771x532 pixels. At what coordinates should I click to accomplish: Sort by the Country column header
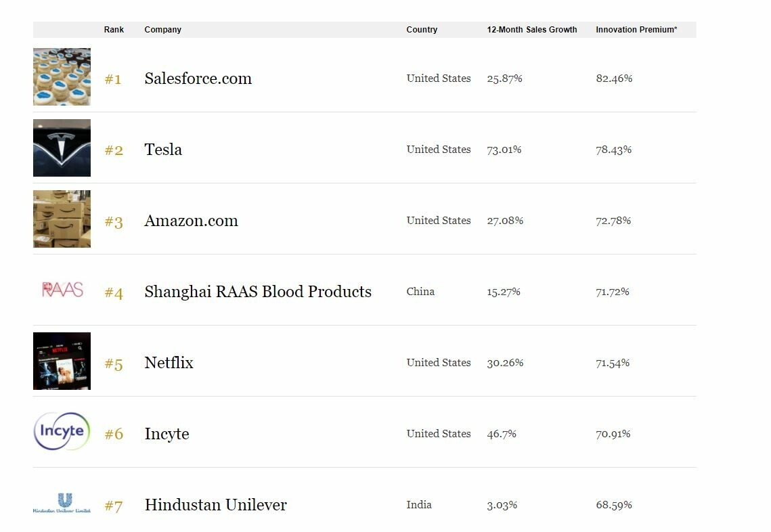(x=422, y=30)
